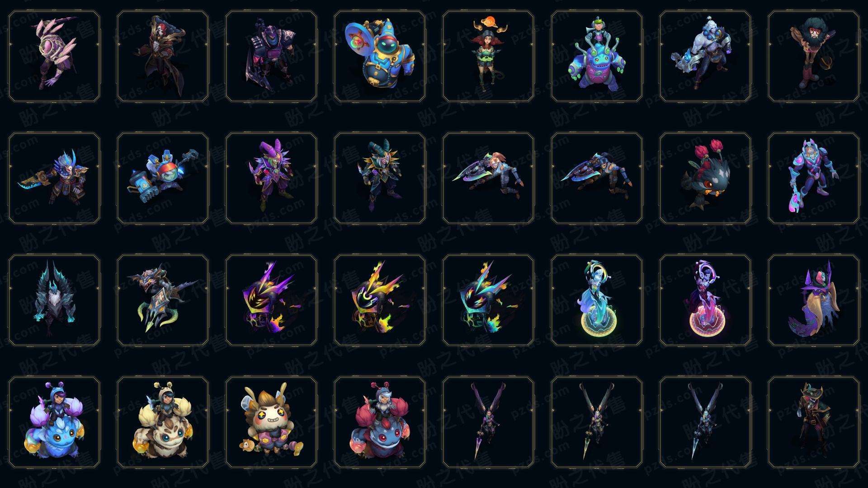This screenshot has width=868, height=488.
Task: Click the red-haired girl with orange planets
Action: click(488, 56)
